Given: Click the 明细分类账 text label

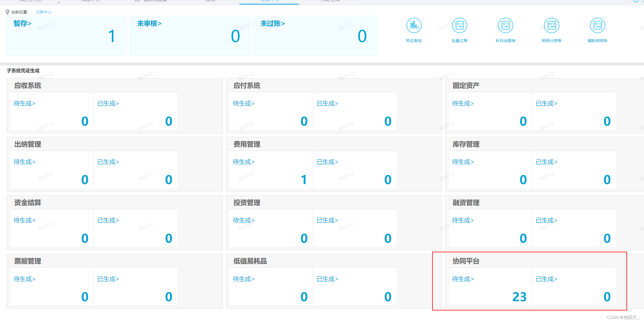Looking at the screenshot, I should tap(552, 41).
